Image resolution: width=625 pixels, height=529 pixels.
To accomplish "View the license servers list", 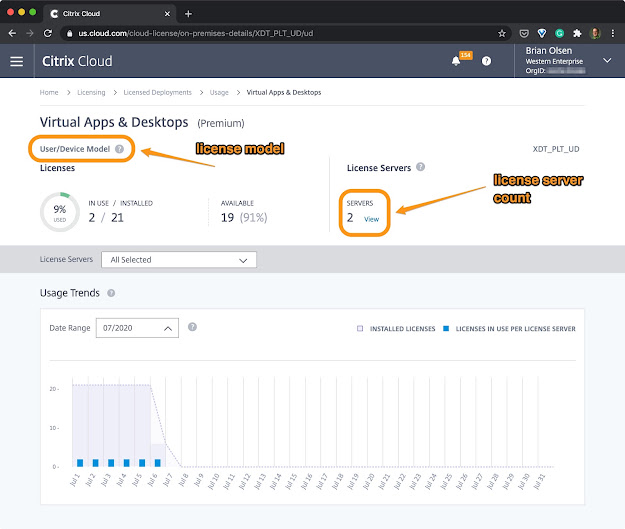I will (371, 219).
